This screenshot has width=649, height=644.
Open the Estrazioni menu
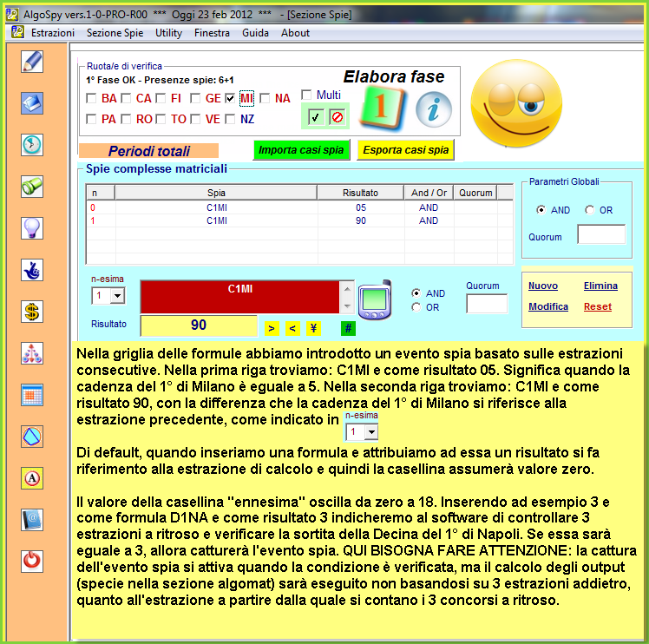(53, 33)
